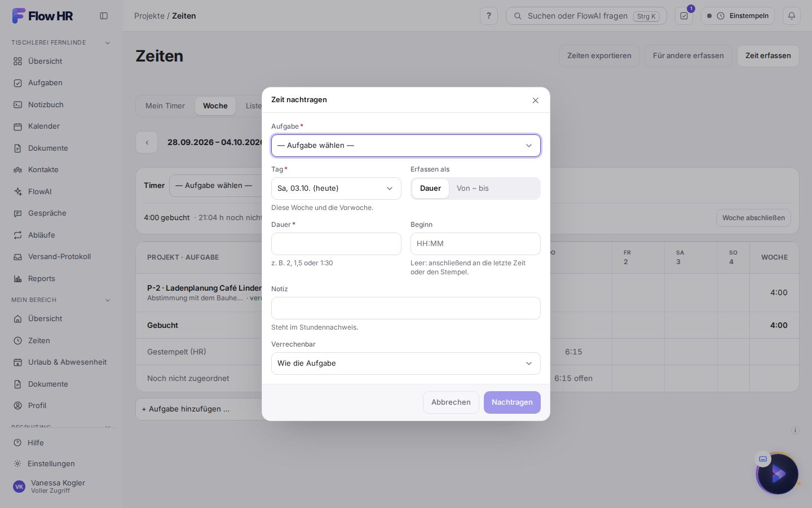Open the Verrechenbar dropdown
This screenshot has width=812, height=508.
pyautogui.click(x=406, y=364)
